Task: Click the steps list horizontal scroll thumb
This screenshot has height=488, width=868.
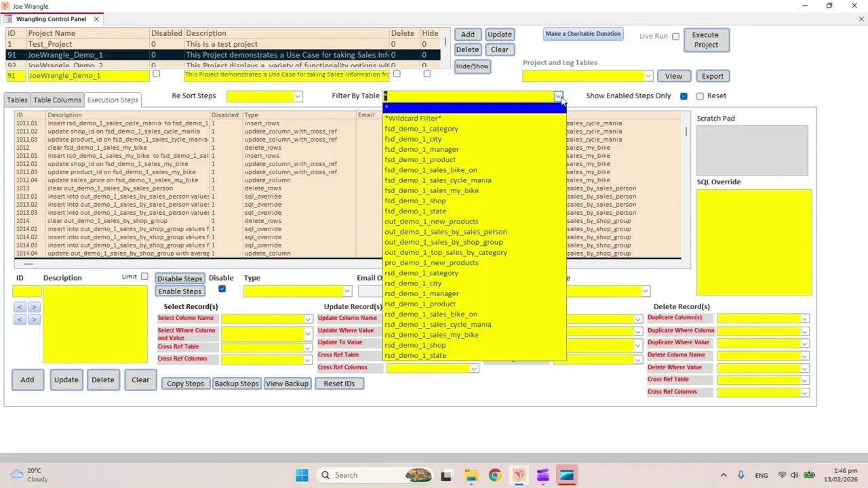Action: tap(28, 264)
